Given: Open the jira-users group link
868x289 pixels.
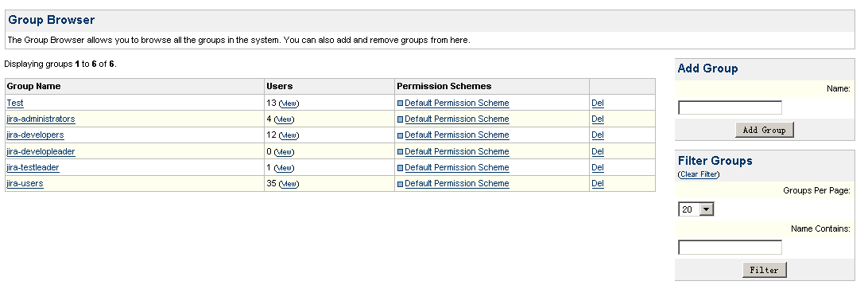Looking at the screenshot, I should pyautogui.click(x=25, y=183).
